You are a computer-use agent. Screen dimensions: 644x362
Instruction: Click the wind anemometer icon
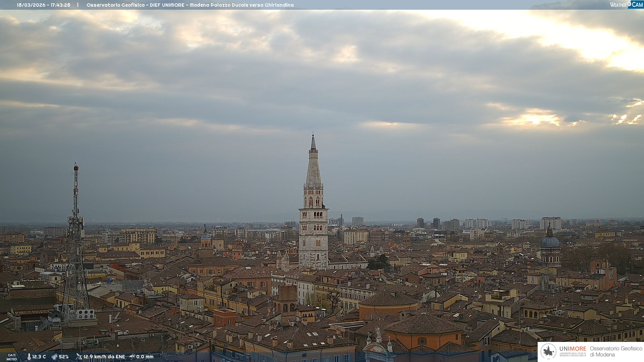coord(79,357)
